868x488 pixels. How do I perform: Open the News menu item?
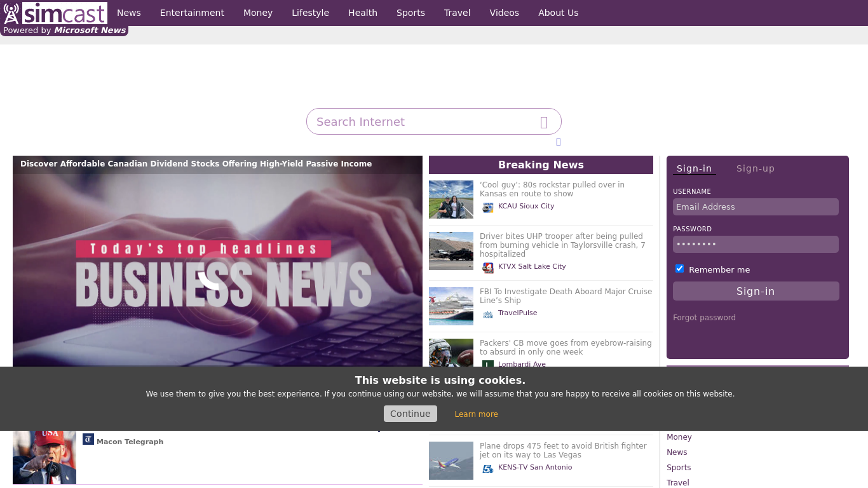[129, 13]
